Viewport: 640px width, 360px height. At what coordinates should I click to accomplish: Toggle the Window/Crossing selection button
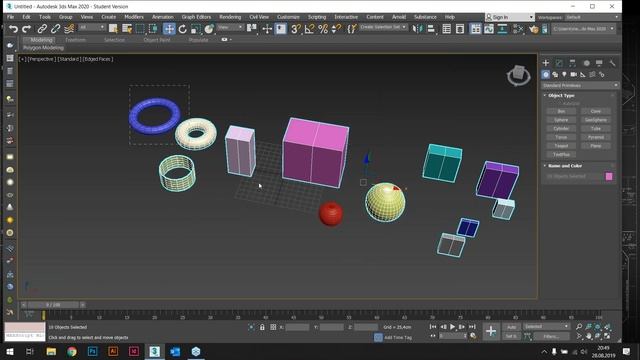click(153, 29)
